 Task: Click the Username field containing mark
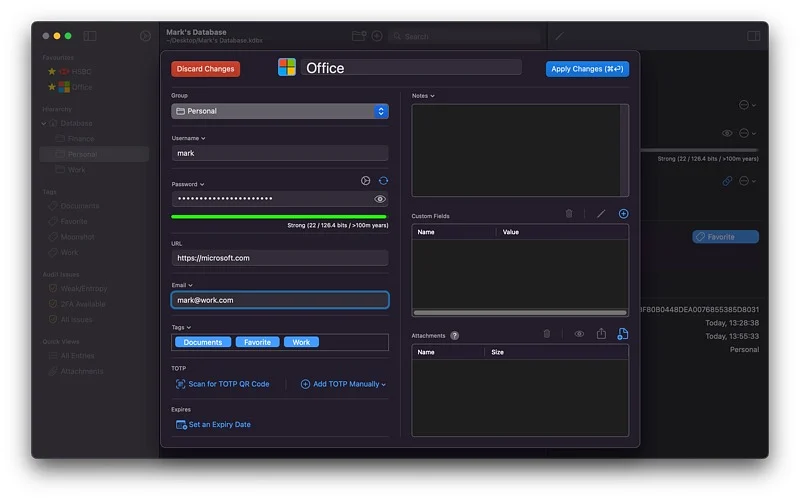(x=280, y=153)
